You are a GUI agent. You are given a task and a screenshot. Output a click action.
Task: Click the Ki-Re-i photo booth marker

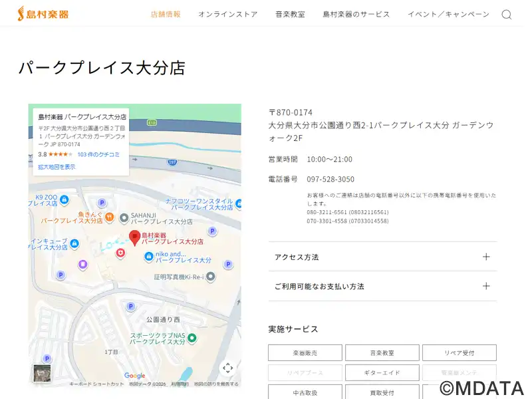coord(210,277)
